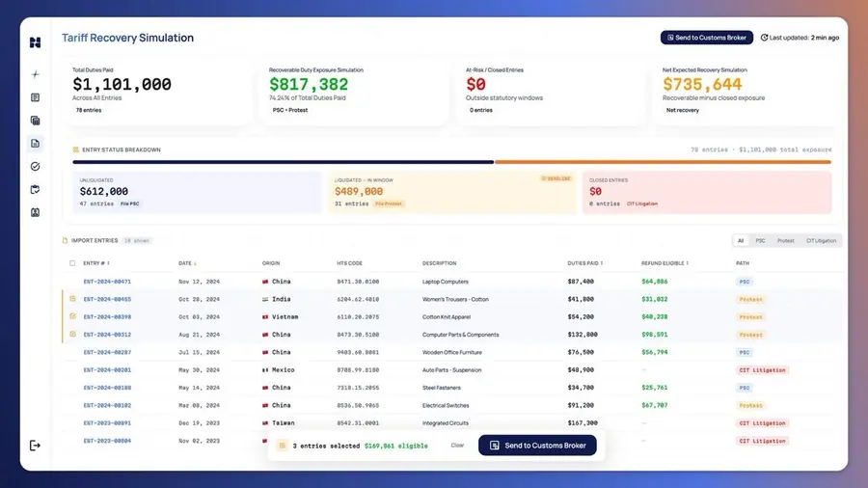Open entry ENT-2024-00201 link

[x=107, y=370]
